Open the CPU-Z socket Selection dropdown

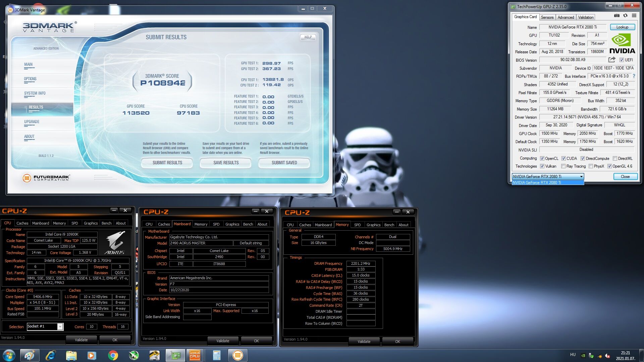click(60, 326)
